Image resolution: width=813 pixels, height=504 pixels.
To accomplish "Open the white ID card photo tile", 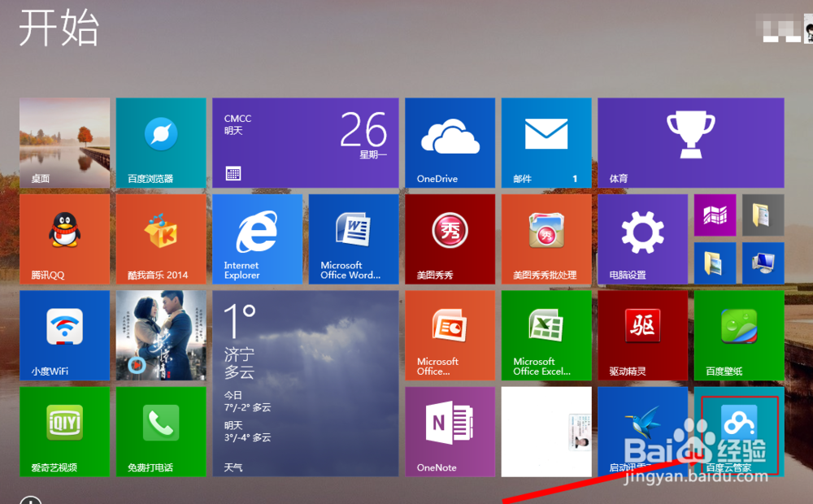I will tap(546, 432).
